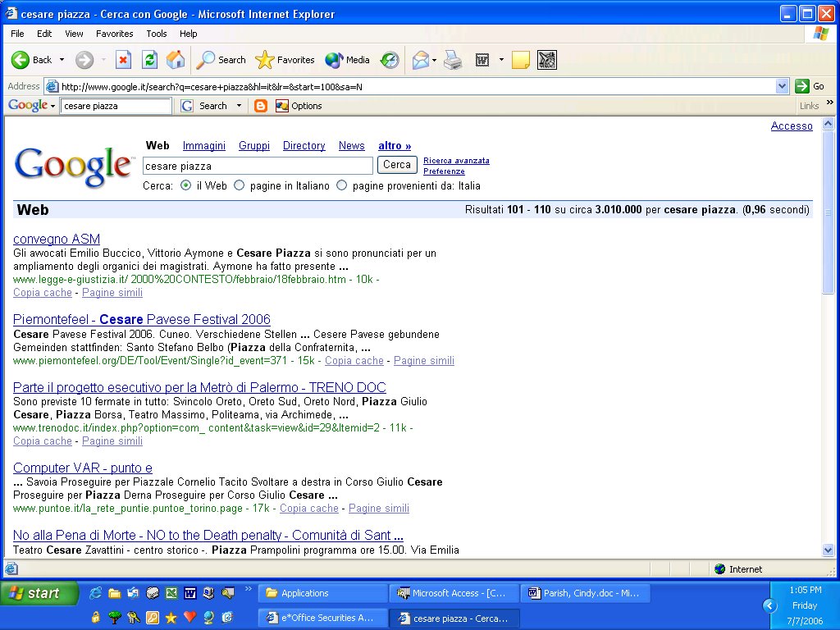Switch to Immagini search

[203, 146]
